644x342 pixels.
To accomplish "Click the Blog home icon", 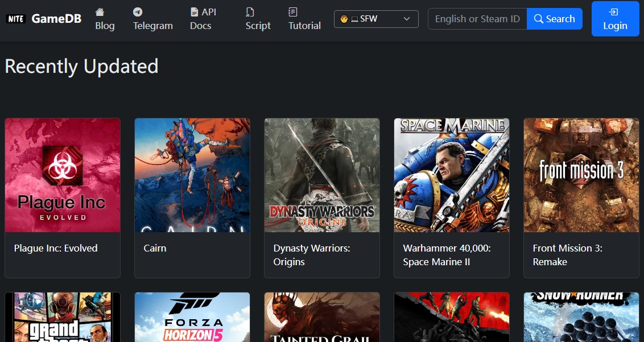I will (x=100, y=12).
